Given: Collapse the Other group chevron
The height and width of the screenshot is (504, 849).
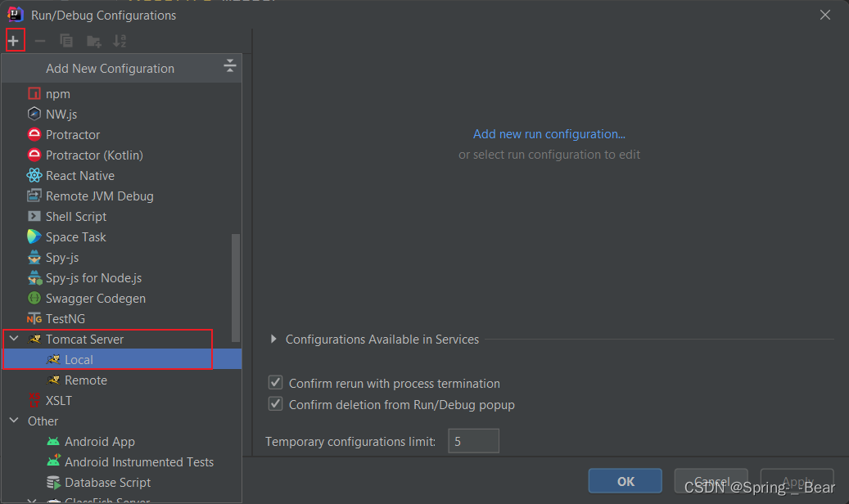Looking at the screenshot, I should point(15,421).
